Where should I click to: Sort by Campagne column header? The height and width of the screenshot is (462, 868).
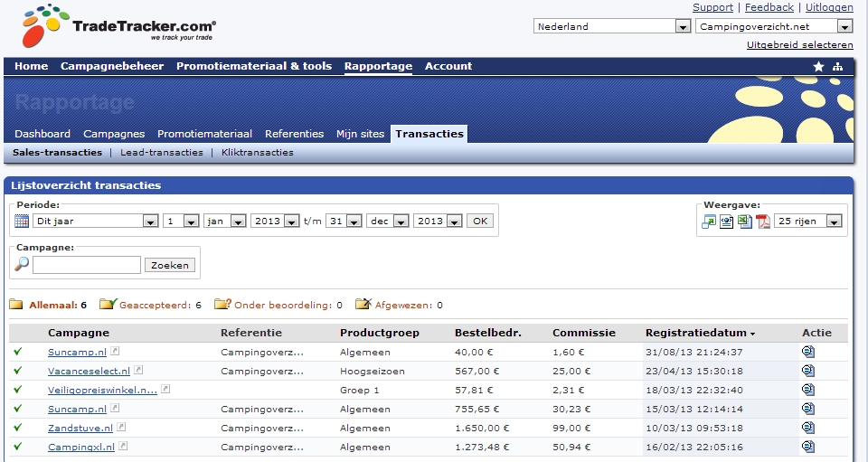coord(79,333)
